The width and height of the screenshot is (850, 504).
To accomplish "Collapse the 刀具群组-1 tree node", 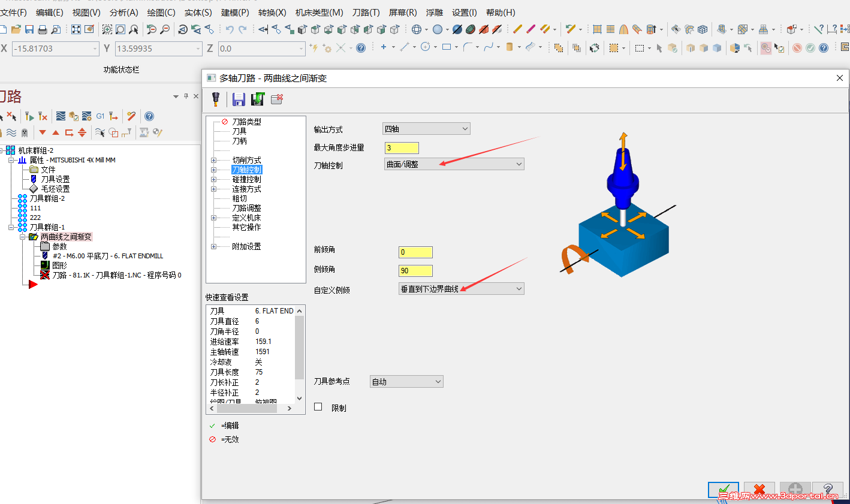I will [x=11, y=227].
